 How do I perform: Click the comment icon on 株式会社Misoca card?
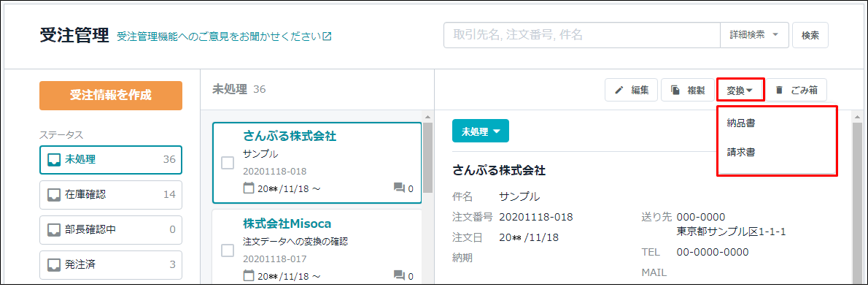coord(399,275)
